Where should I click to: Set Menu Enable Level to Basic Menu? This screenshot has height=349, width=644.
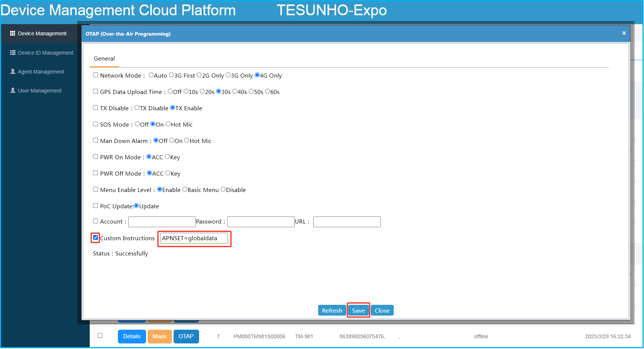(x=185, y=189)
